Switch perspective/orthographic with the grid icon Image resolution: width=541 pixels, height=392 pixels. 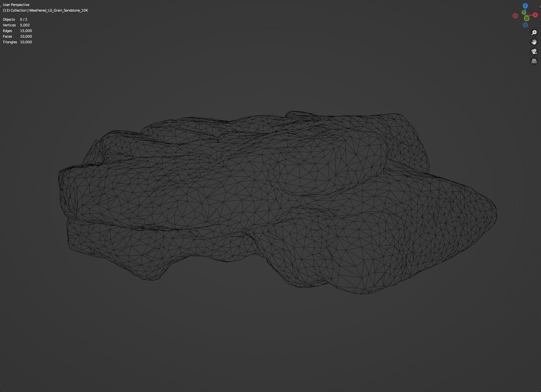click(534, 61)
